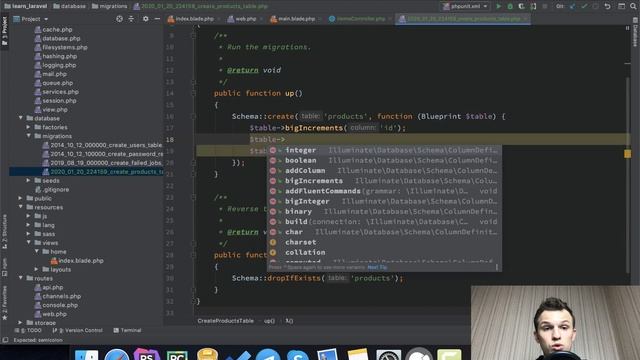The image size is (640, 360).
Task: Click editor vertical scrollbar warning marker
Action: [x=627, y=154]
